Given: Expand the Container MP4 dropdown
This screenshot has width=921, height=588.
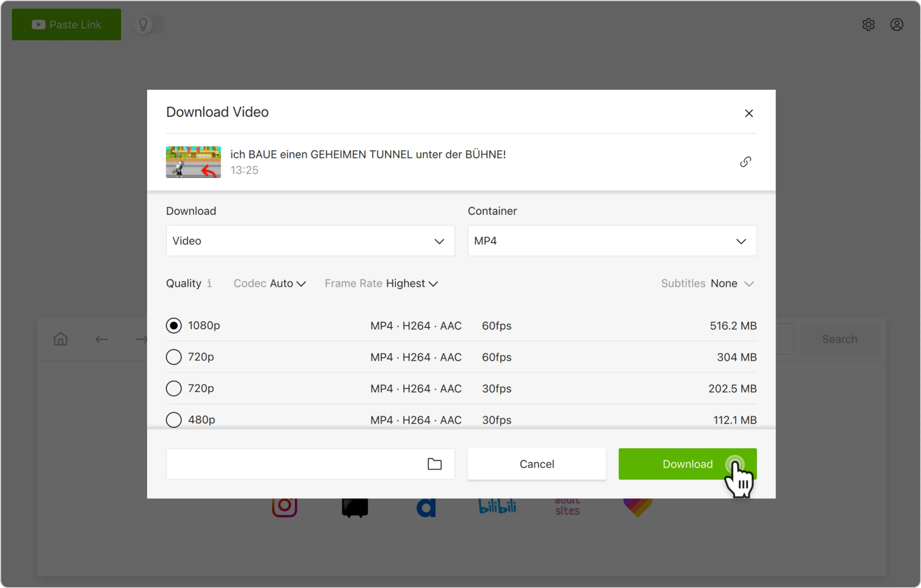Looking at the screenshot, I should coord(612,241).
